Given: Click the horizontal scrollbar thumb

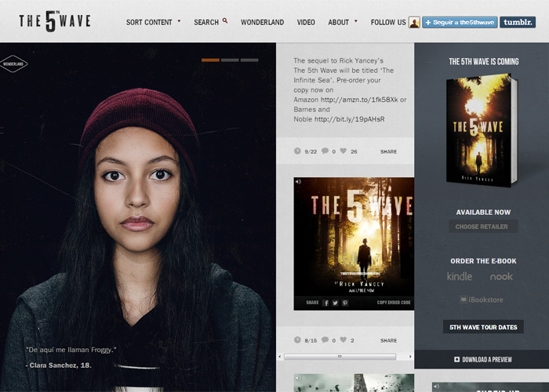Looking at the screenshot, I should pyautogui.click(x=340, y=357).
